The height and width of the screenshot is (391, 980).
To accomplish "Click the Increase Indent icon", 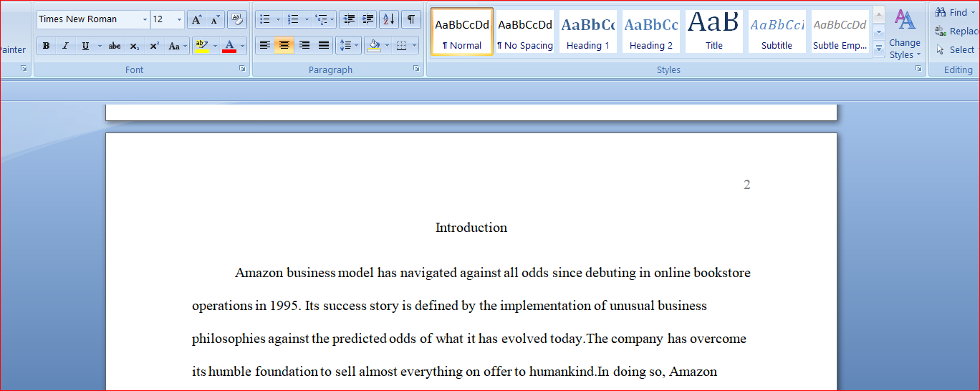I will point(368,19).
